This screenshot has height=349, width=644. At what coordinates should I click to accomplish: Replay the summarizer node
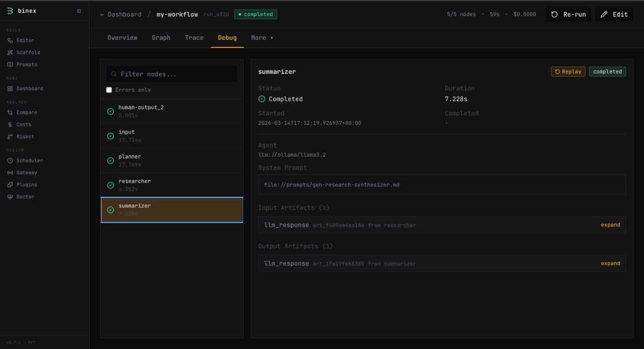pyautogui.click(x=568, y=72)
